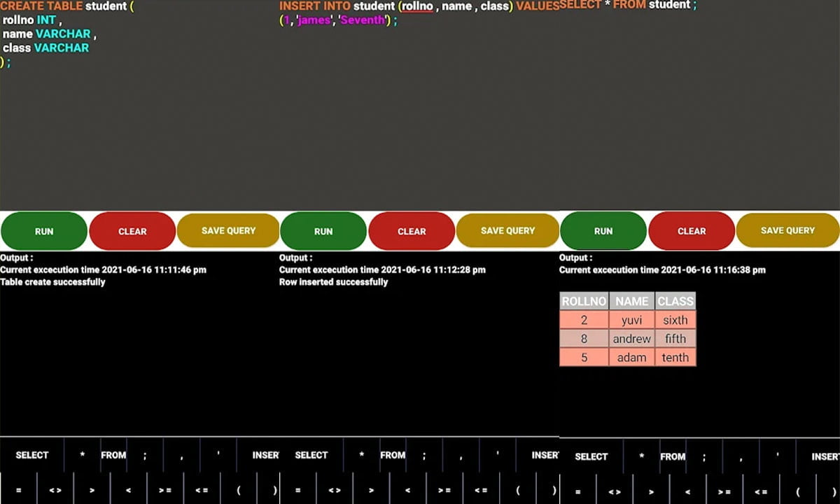
Task: Select the 'fifth' class cell
Action: click(675, 338)
